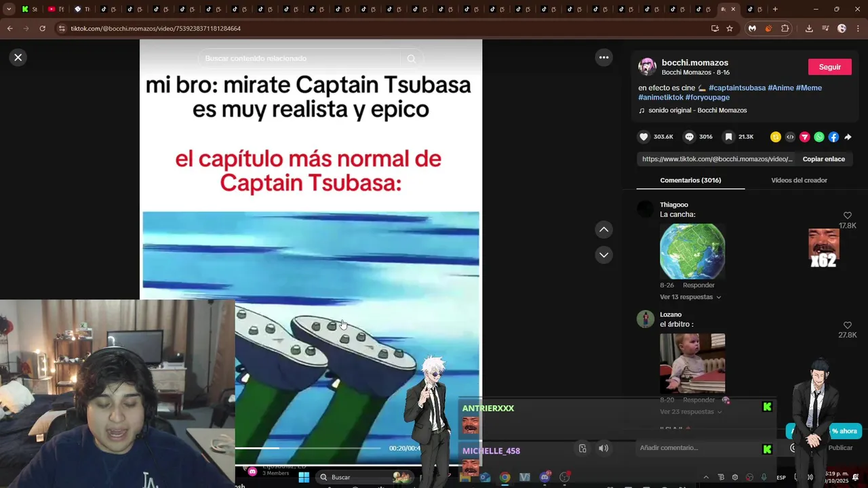Repost video with yellow repost icon
Screen dimensions: 868x488
[776, 137]
